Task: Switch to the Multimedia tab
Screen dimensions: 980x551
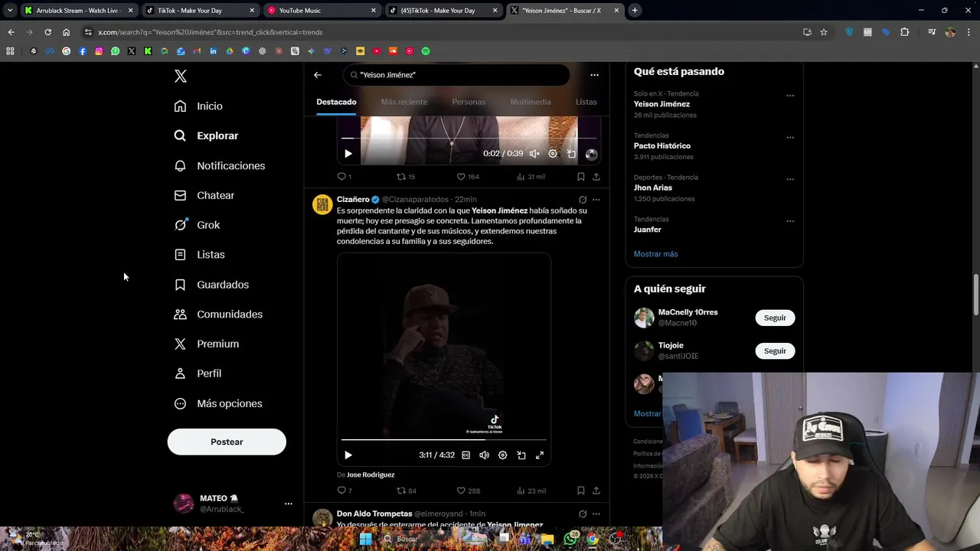Action: point(531,102)
